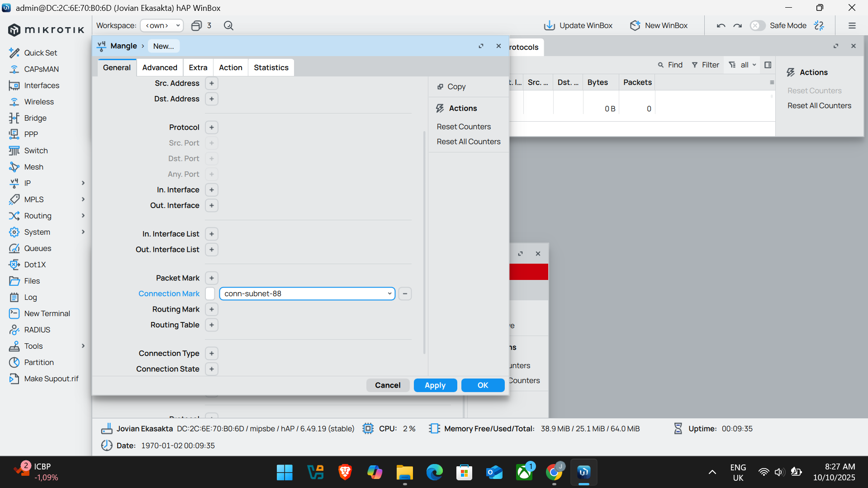Open the Connection Mark value dropdown

[x=389, y=294]
